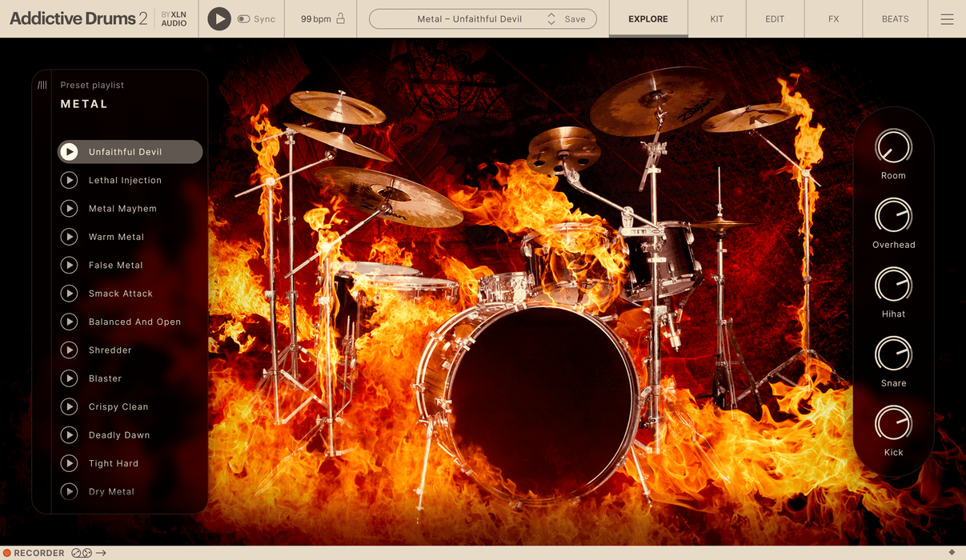Click the Room level knob
Image resolution: width=966 pixels, height=560 pixels.
[x=893, y=147]
